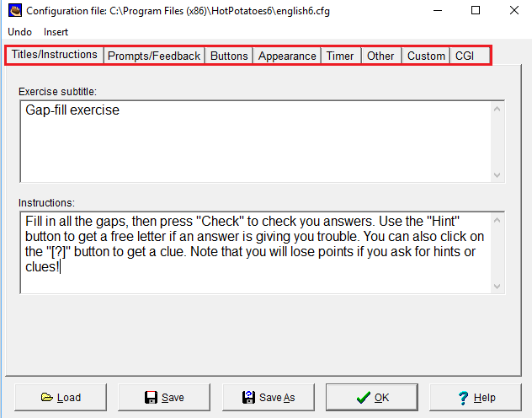Switch to the Prompts/Feedback tab
The width and height of the screenshot is (532, 418).
point(154,56)
